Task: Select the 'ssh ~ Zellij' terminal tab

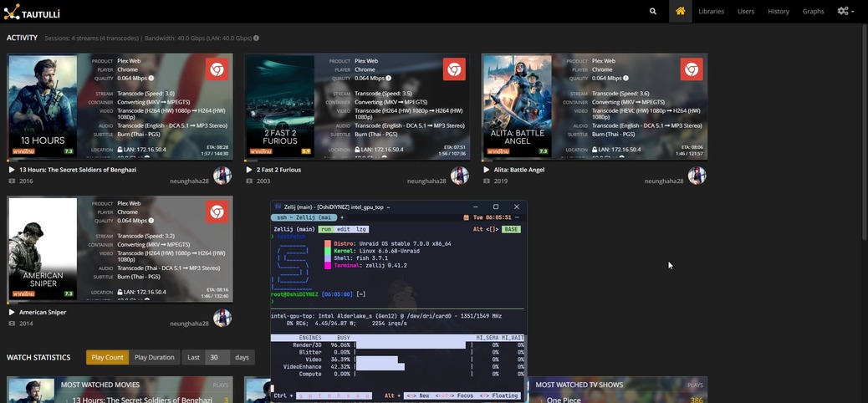Action: 304,217
